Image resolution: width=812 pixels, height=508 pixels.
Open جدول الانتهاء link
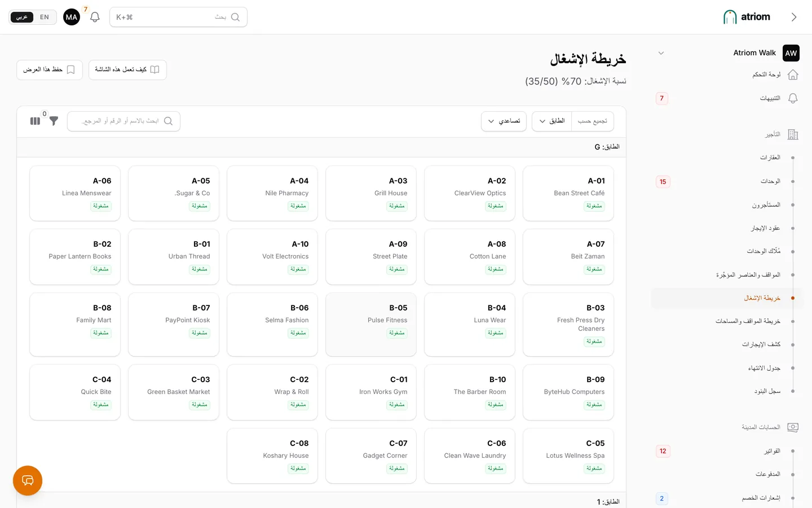coord(726,368)
